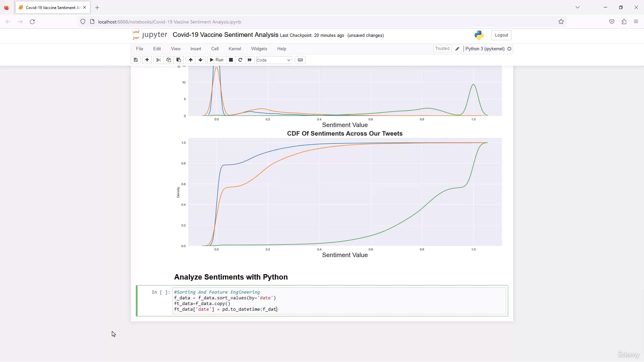Restart the kernel with the circular arrow icon

pos(240,60)
